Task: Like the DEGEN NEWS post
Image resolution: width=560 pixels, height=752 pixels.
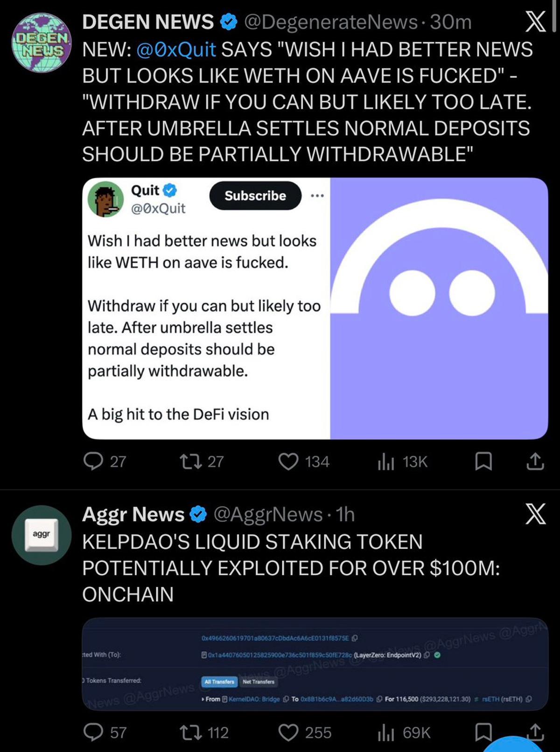Action: click(x=288, y=461)
